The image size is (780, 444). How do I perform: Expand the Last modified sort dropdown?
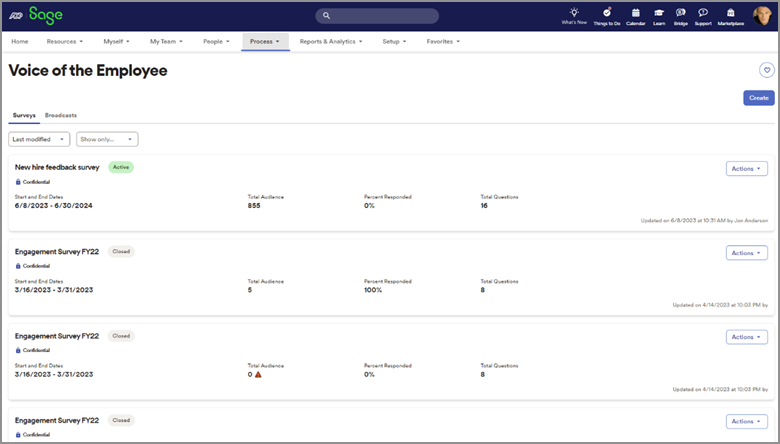[x=39, y=139]
